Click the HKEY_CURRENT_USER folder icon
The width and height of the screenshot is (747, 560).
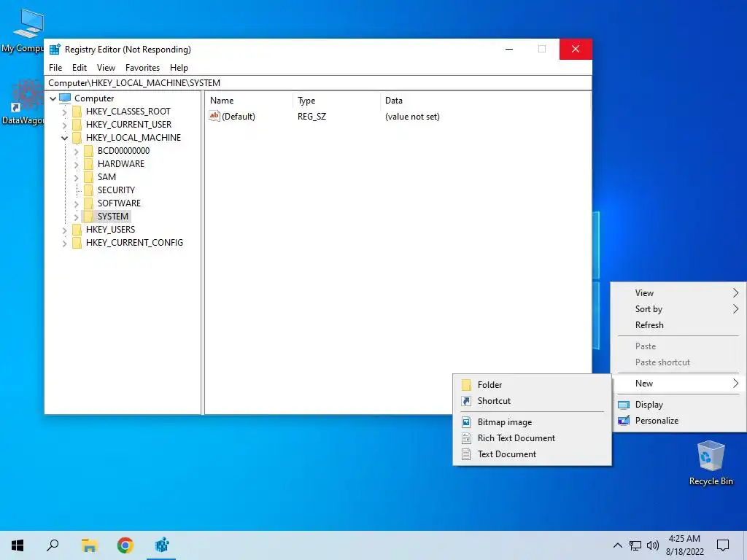click(77, 125)
